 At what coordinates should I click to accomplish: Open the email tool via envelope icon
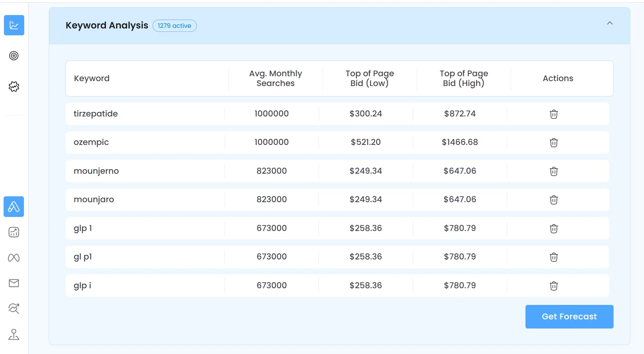pyautogui.click(x=14, y=283)
